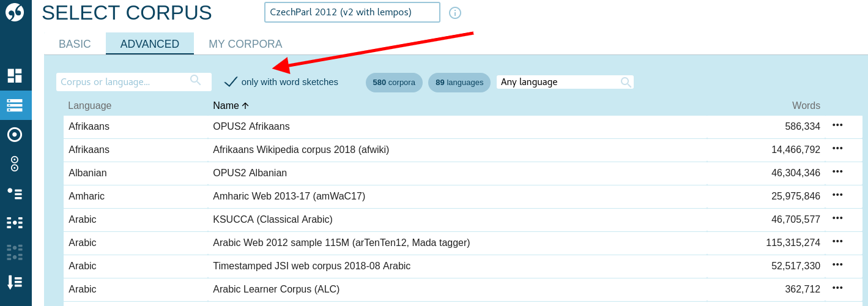Click the Sketch Engine logo icon
Viewport: 868px width, 306px height.
(x=15, y=12)
